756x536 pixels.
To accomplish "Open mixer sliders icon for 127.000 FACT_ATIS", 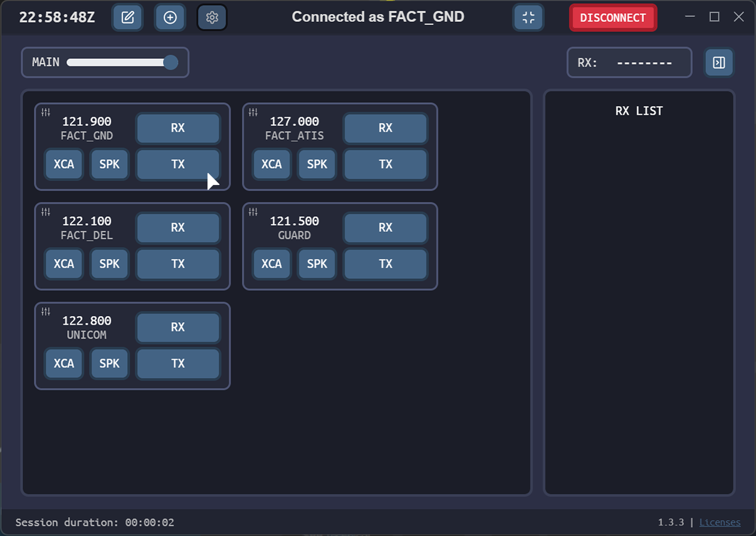I will [253, 112].
